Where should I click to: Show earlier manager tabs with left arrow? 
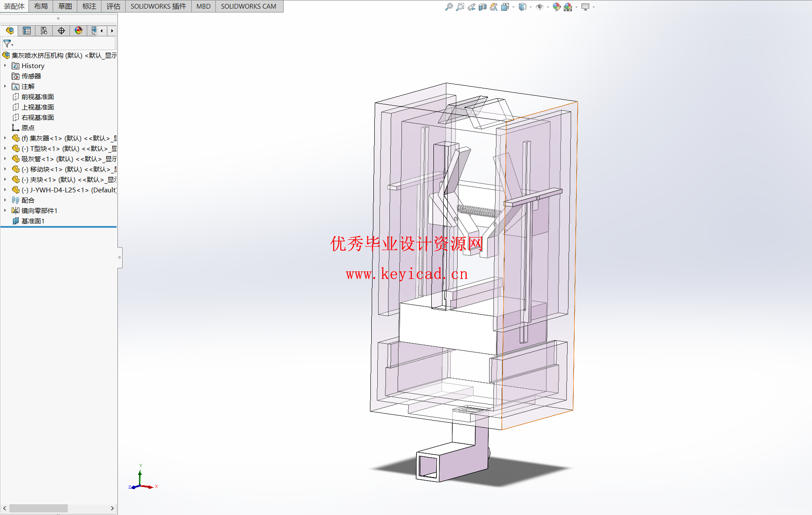coord(101,31)
